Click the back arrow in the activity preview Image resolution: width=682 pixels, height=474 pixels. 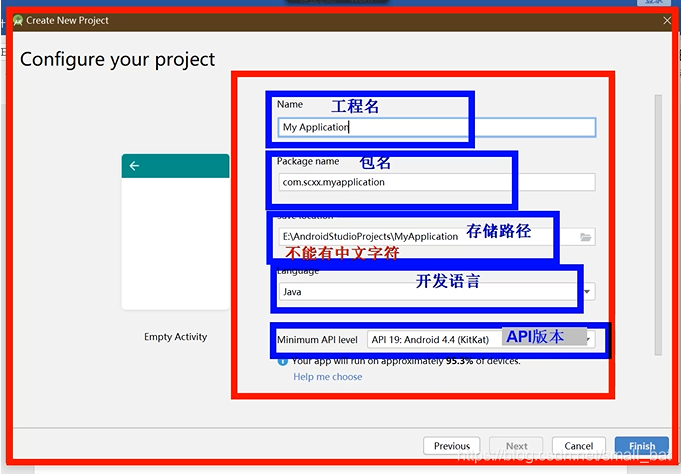[134, 166]
